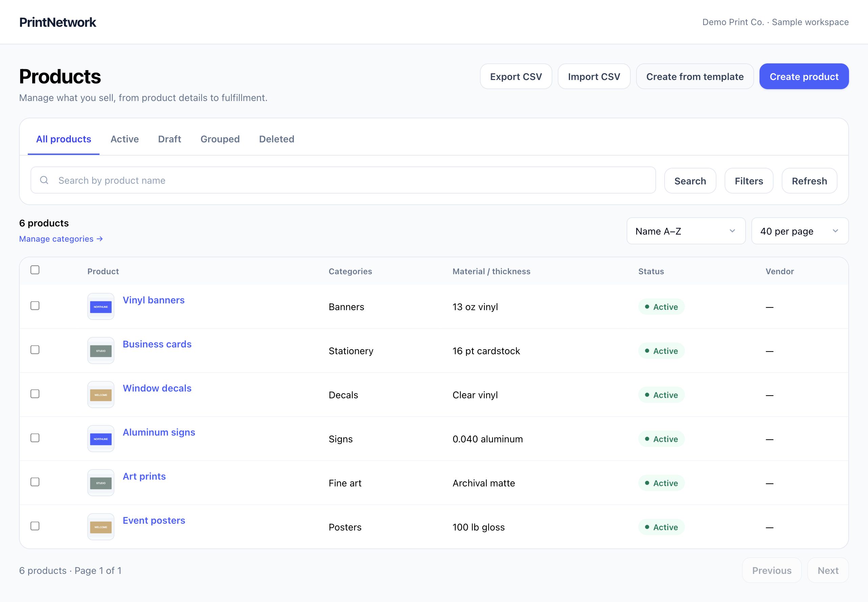The width and height of the screenshot is (868, 602).
Task: Click the Search button
Action: [690, 181]
